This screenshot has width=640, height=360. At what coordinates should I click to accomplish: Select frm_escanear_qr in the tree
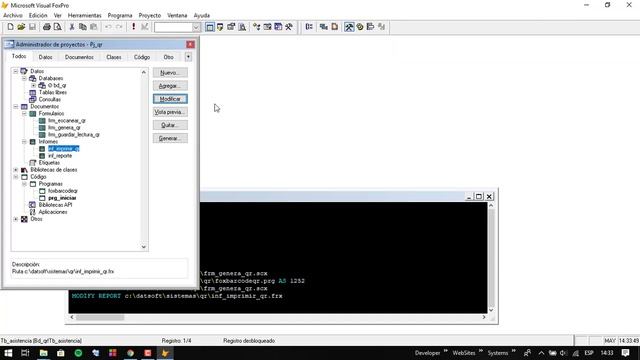click(67, 120)
